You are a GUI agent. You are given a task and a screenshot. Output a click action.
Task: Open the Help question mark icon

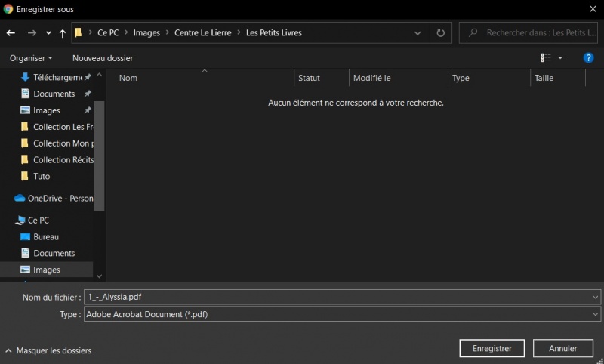point(588,57)
